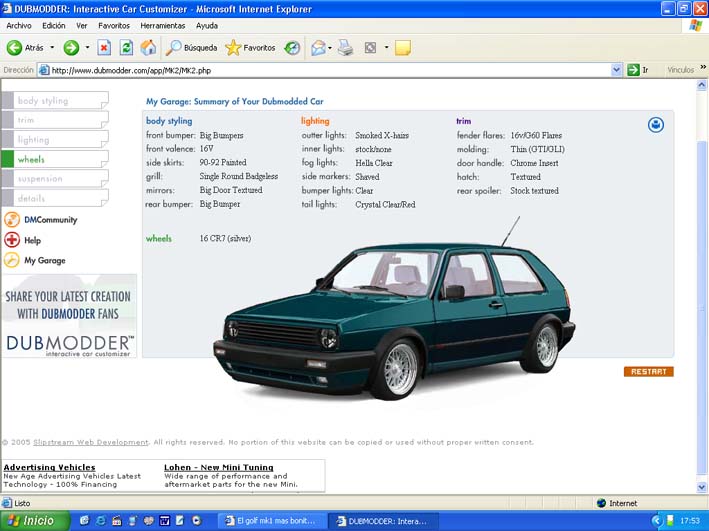
Task: Open the Ver menu
Action: click(82, 26)
